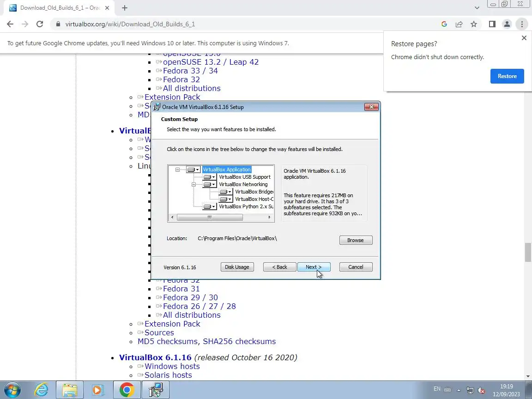Click the muted volume tray icon
532x399 pixels.
pos(481,390)
